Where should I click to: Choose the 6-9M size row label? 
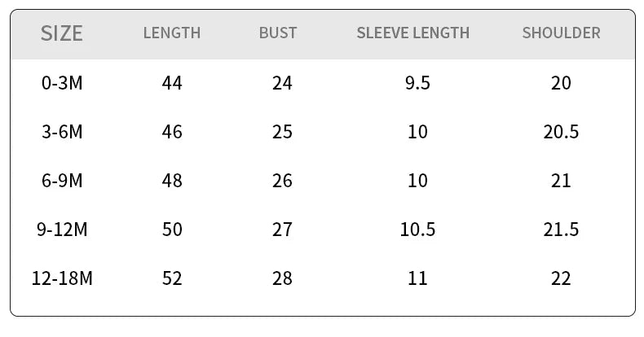[x=62, y=181]
